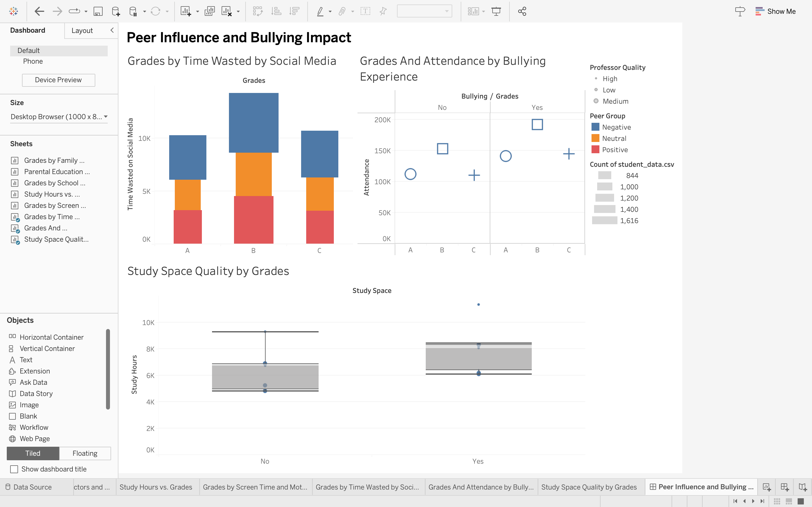The height and width of the screenshot is (507, 812).
Task: Click the Presentation Mode icon
Action: pyautogui.click(x=496, y=11)
